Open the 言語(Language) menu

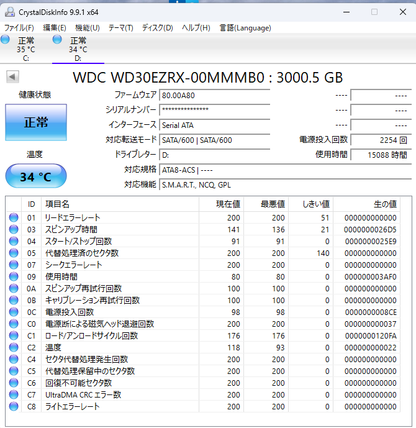click(x=245, y=28)
